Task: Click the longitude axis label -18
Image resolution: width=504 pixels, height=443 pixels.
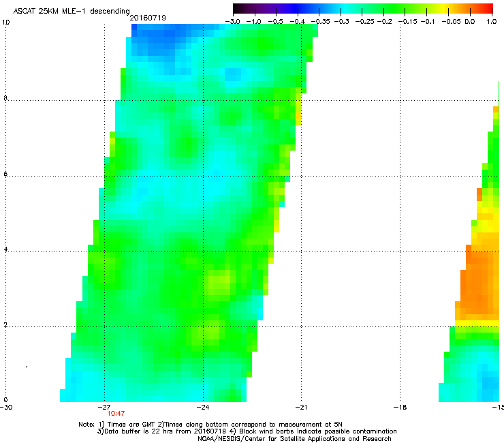Action: [400, 407]
